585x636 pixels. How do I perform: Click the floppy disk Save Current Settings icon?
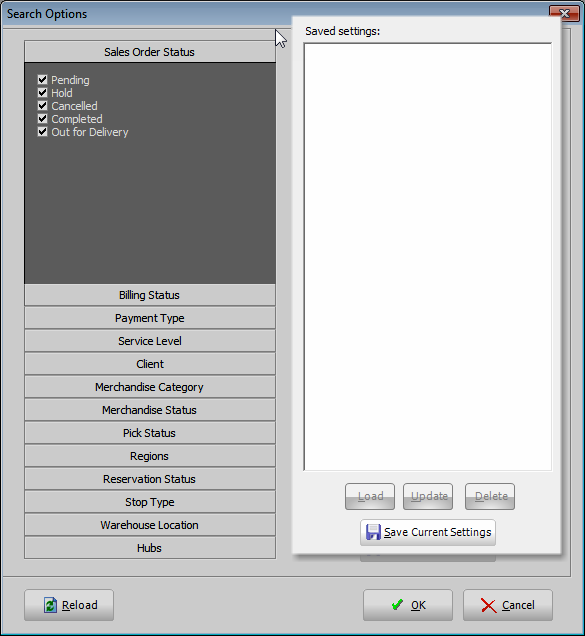click(373, 532)
